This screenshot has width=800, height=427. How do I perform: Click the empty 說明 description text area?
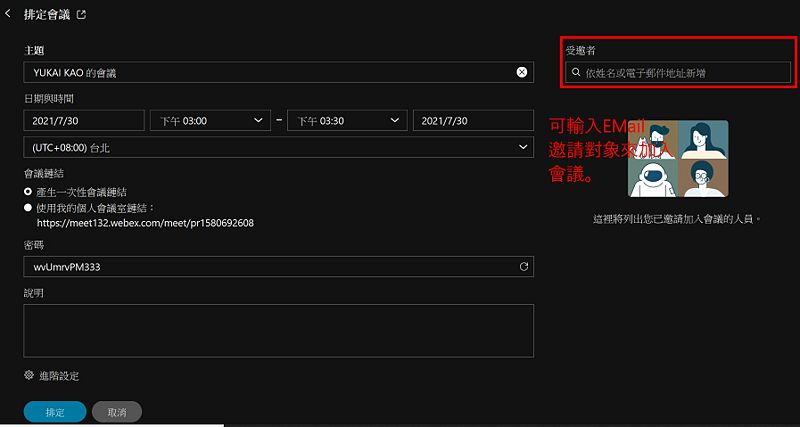[279, 331]
